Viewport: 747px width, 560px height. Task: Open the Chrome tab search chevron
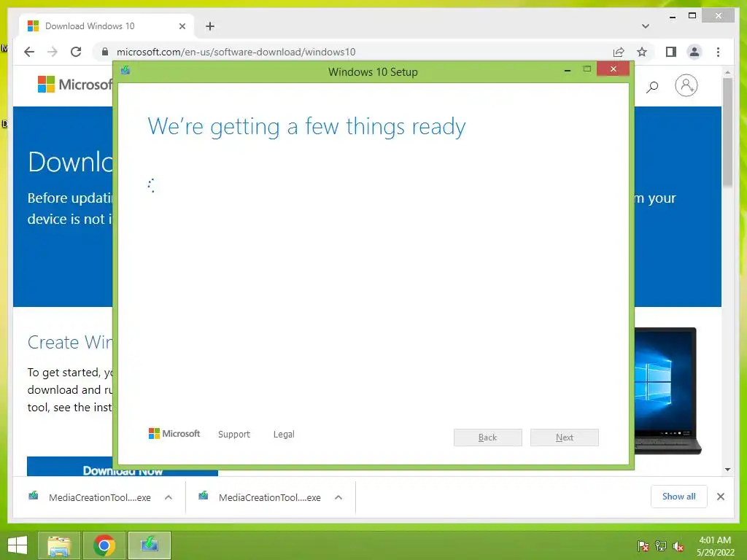coord(646,26)
